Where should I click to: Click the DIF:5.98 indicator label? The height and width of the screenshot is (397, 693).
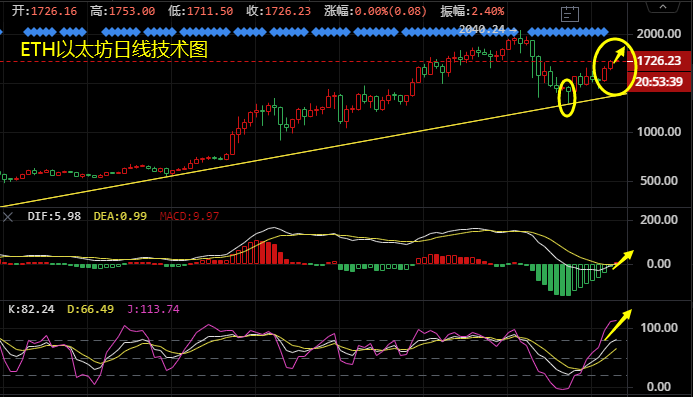coord(54,216)
